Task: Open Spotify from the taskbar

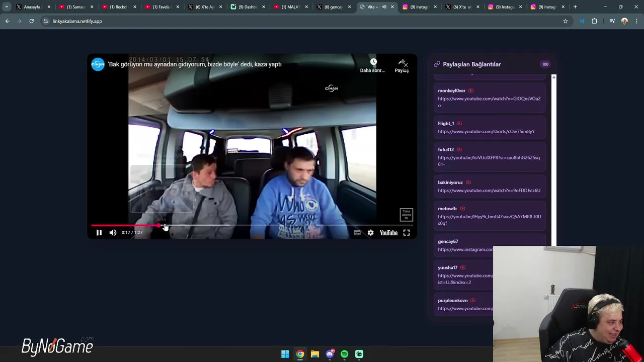Action: click(x=345, y=354)
